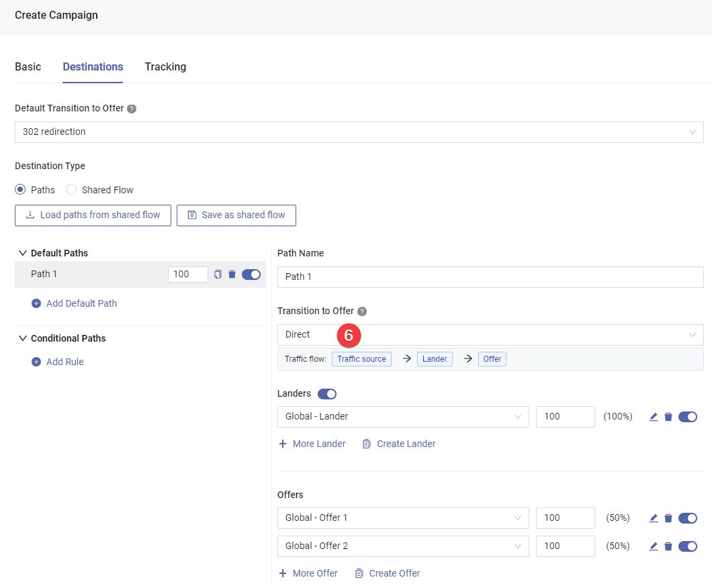Open the Transition to Offer Direct dropdown
The image size is (712, 588).
tap(490, 335)
